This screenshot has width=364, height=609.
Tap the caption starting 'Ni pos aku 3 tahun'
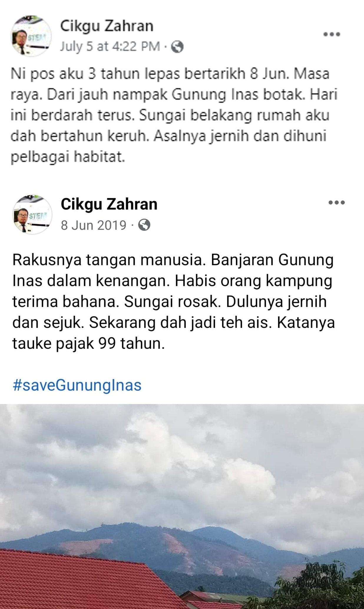pos(174,115)
